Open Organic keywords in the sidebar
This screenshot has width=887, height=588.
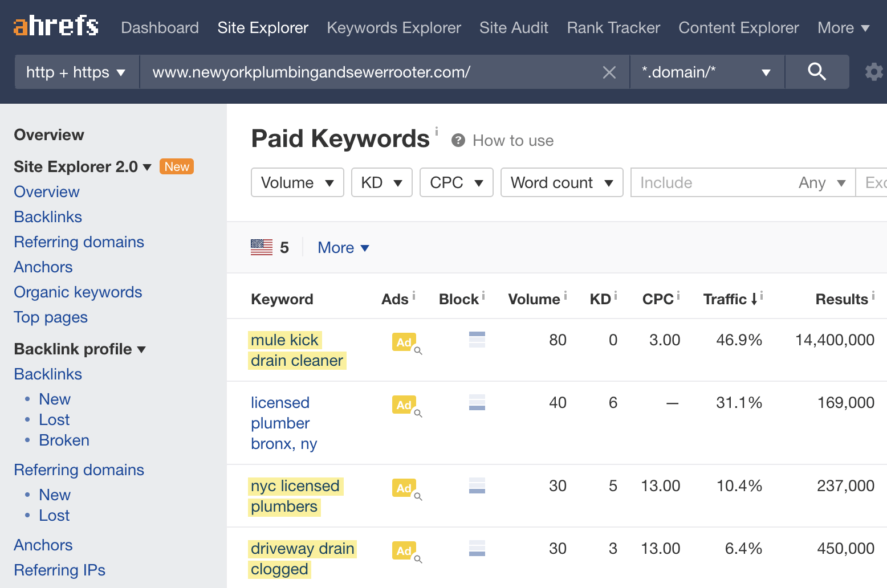click(x=78, y=292)
